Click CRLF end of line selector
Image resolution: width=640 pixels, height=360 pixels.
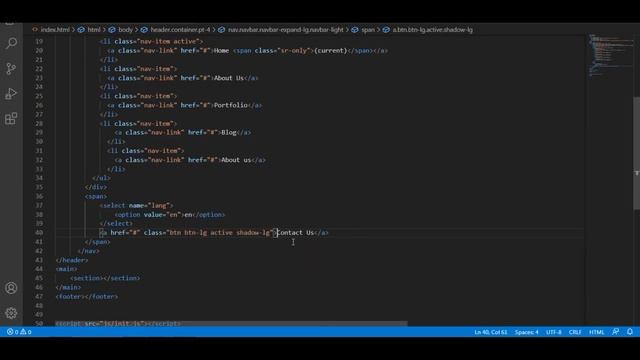[x=575, y=332]
